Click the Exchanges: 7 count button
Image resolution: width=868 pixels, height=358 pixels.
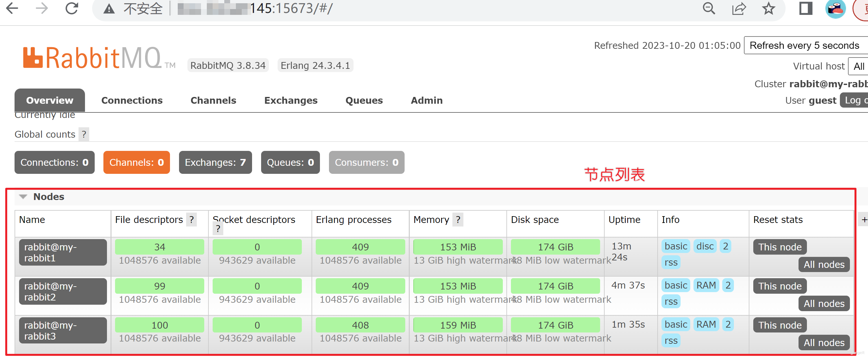[215, 162]
